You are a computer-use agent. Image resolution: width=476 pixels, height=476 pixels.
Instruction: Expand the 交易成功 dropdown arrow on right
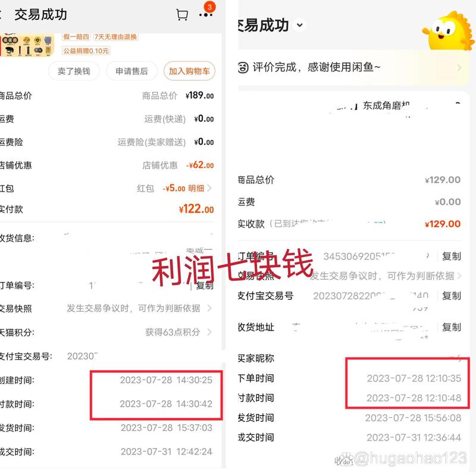click(x=300, y=25)
